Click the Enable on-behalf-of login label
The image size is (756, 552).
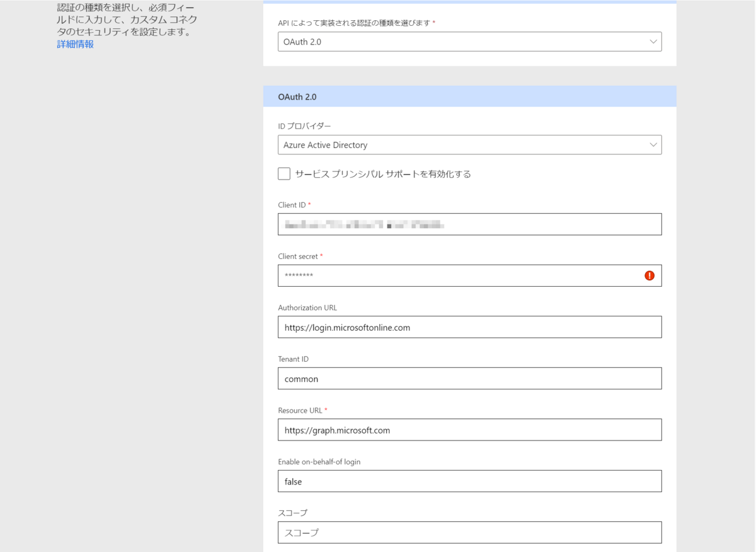point(319,462)
